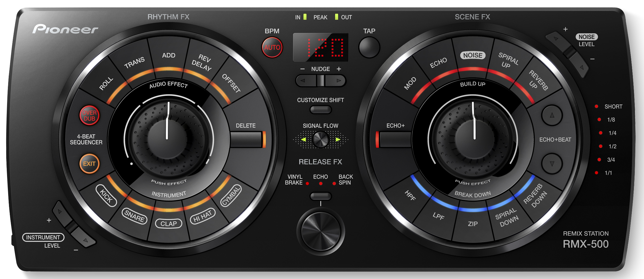The image size is (644, 279).
Task: Select the NOISE build up effect
Action: point(473,55)
